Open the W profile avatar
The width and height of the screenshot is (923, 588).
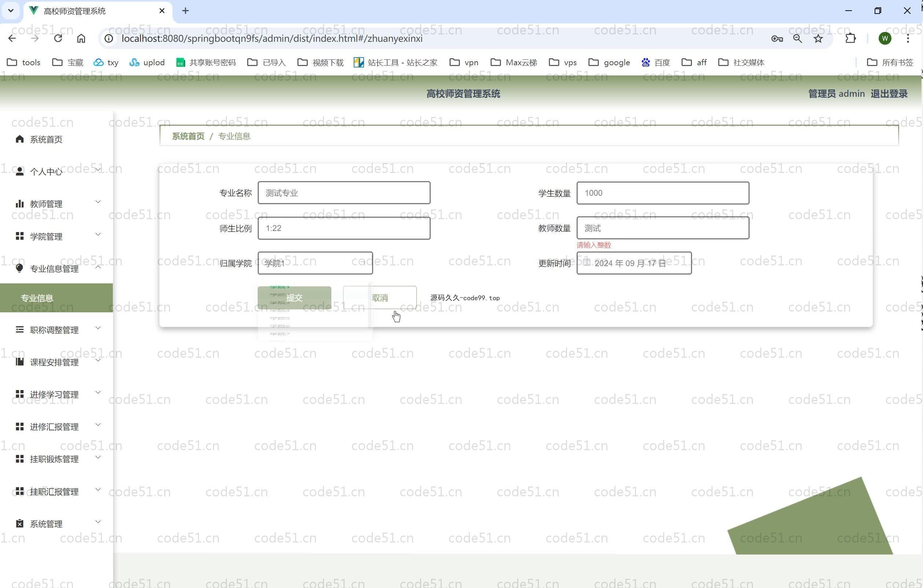[x=885, y=38]
